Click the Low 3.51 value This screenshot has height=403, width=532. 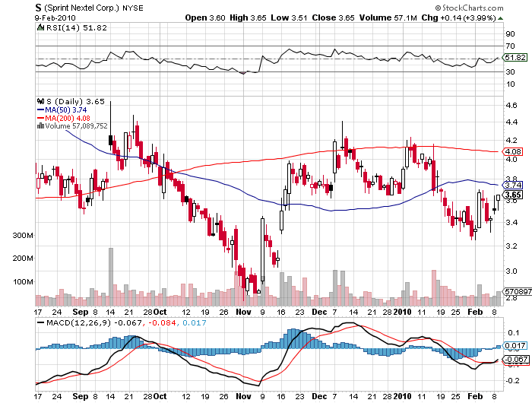pyautogui.click(x=289, y=17)
